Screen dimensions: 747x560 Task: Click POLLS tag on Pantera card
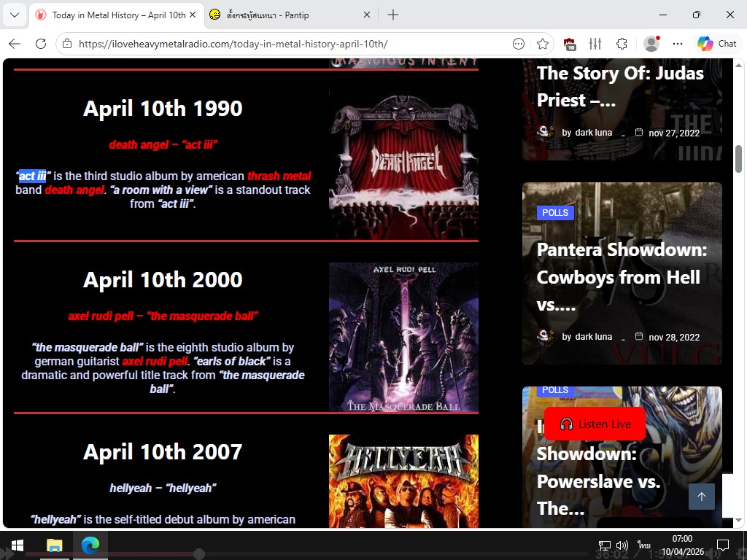(x=555, y=212)
